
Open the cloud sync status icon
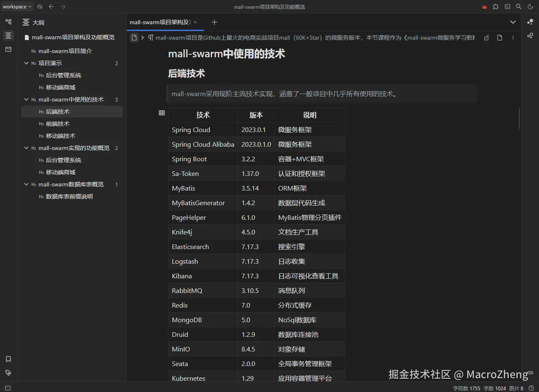click(40, 7)
